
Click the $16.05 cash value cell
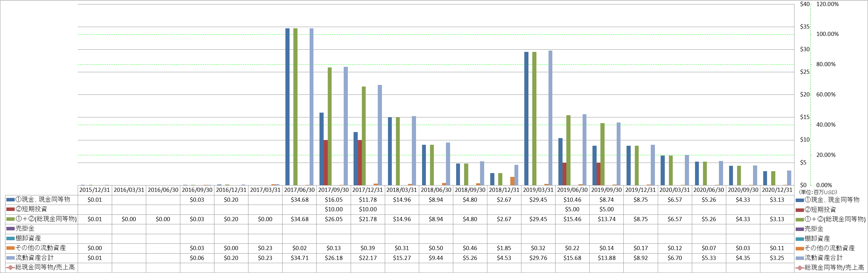334,199
